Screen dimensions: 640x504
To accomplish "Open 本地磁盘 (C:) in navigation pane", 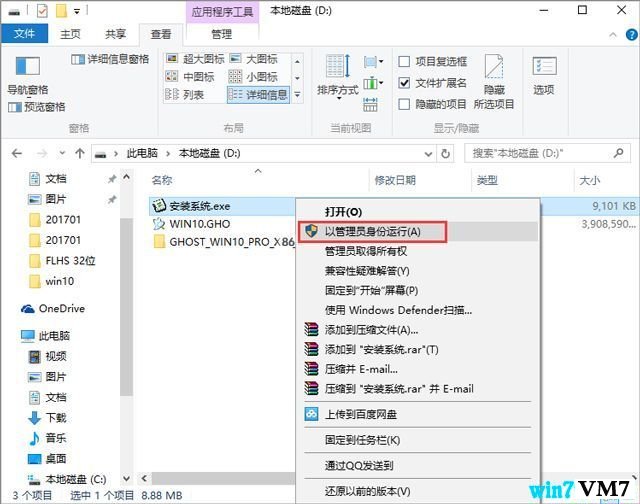I will pyautogui.click(x=67, y=479).
